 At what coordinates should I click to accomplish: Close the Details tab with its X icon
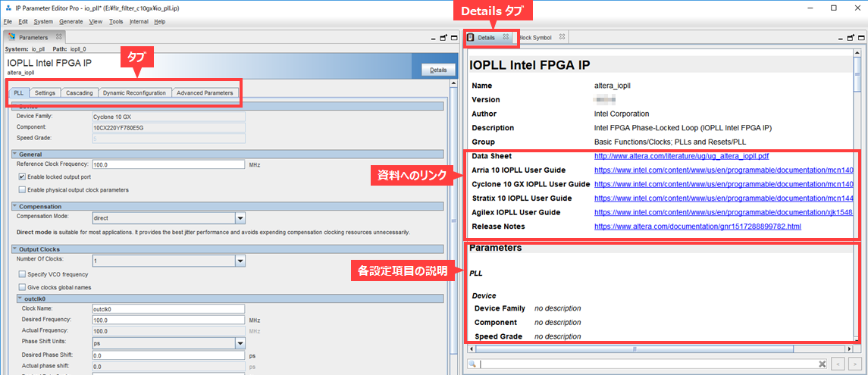[506, 37]
